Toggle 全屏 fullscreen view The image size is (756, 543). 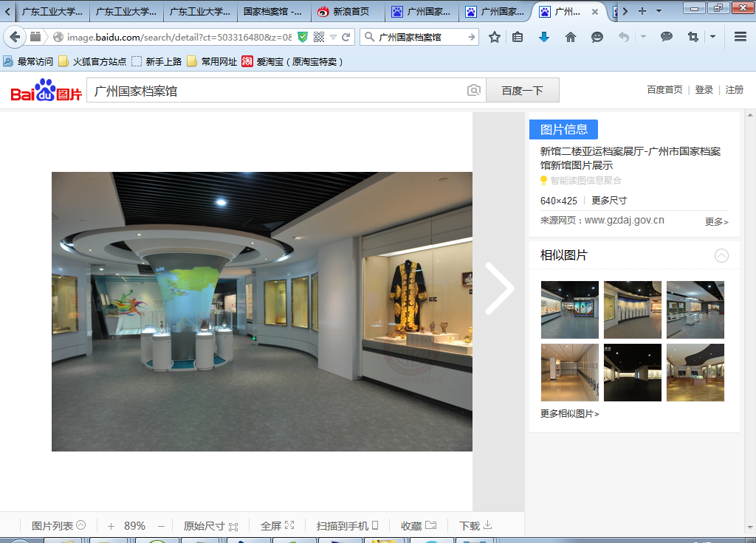coord(277,526)
